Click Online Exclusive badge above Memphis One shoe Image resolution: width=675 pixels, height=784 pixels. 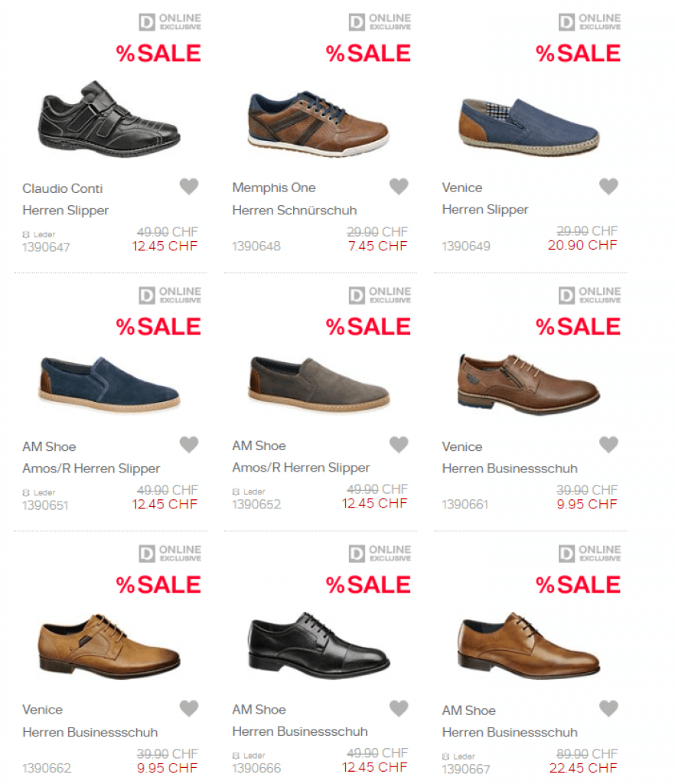click(380, 21)
